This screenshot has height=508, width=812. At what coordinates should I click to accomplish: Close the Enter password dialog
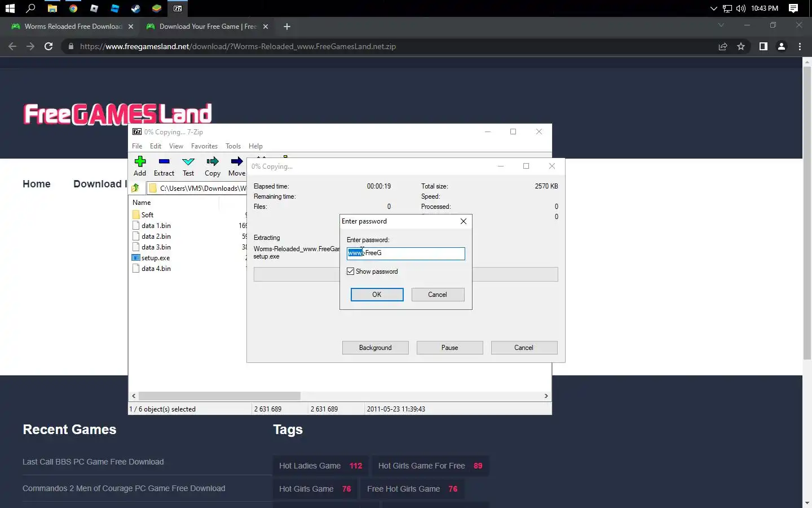464,221
